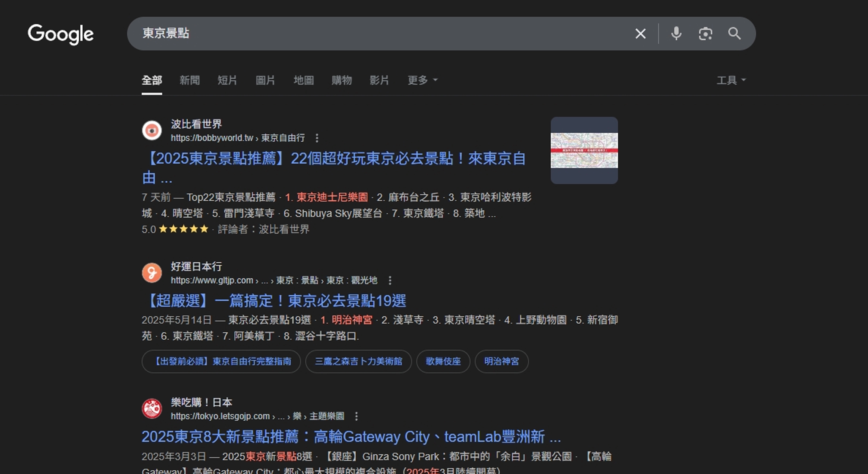Open more options for bobbyworld.tw result
This screenshot has height=474, width=868.
point(316,138)
